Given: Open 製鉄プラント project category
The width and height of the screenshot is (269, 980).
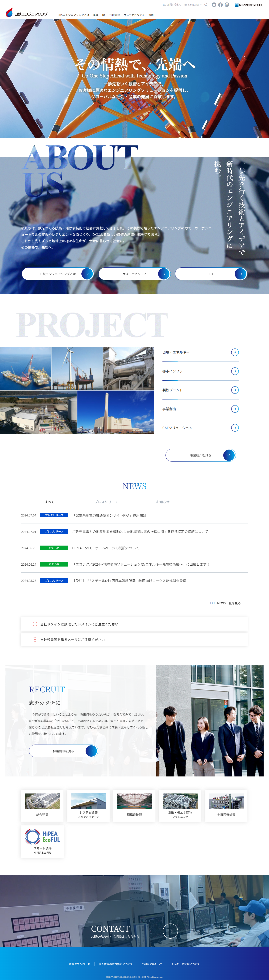Looking at the screenshot, I should pos(200,390).
